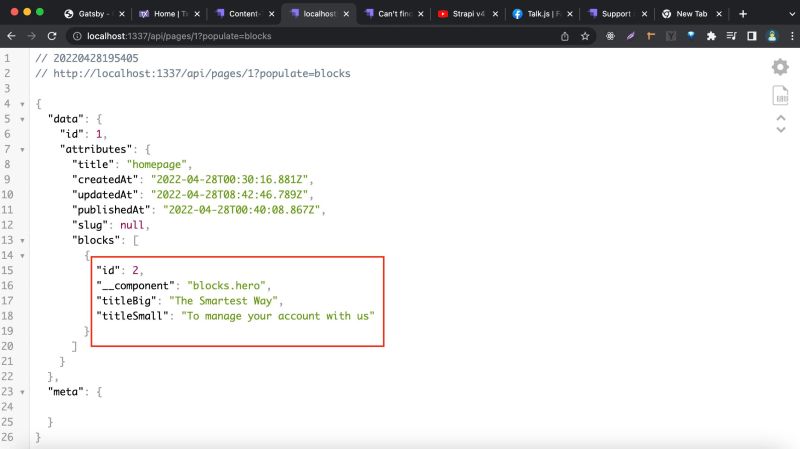Close the New Tab tab
The height and width of the screenshot is (449, 800).
(719, 14)
